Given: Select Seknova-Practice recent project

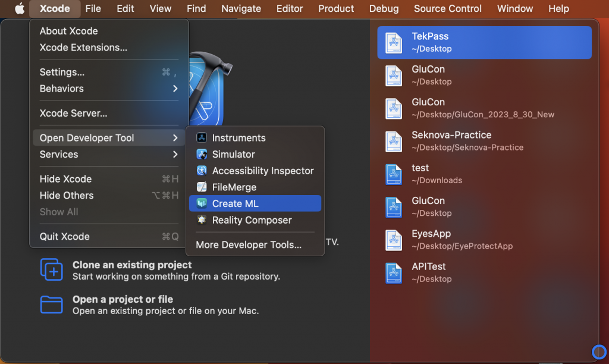Looking at the screenshot, I should pos(484,141).
